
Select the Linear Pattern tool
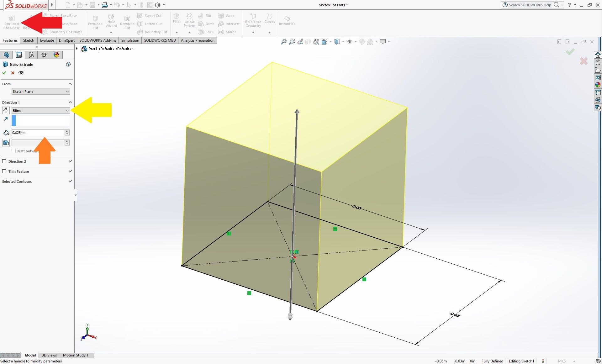click(x=189, y=20)
